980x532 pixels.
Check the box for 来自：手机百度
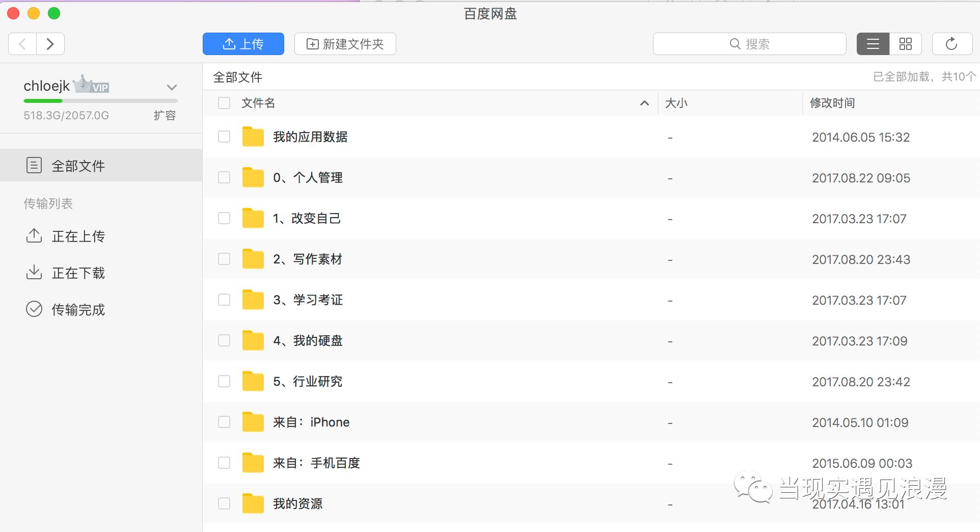(224, 463)
